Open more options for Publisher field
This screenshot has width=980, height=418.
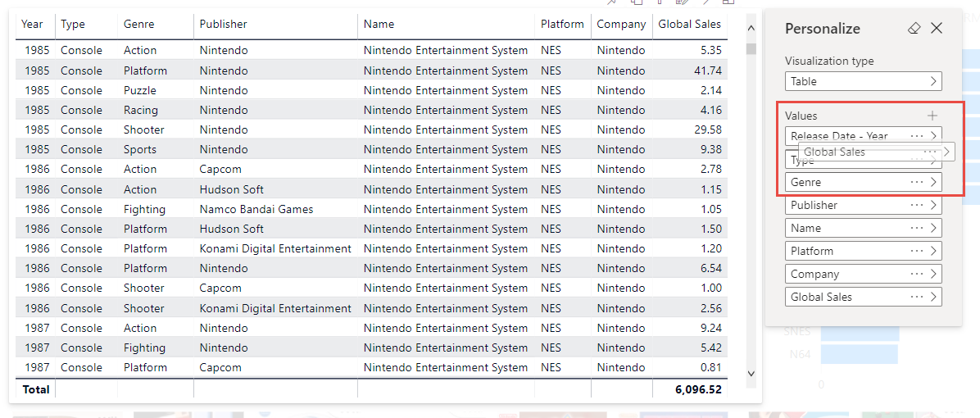coord(917,205)
